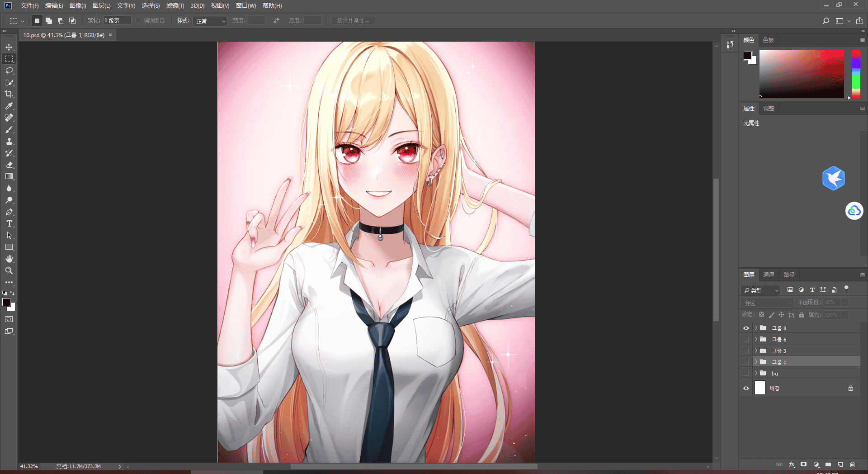This screenshot has width=868, height=474.
Task: Click the delete layer trash icon
Action: [852, 465]
